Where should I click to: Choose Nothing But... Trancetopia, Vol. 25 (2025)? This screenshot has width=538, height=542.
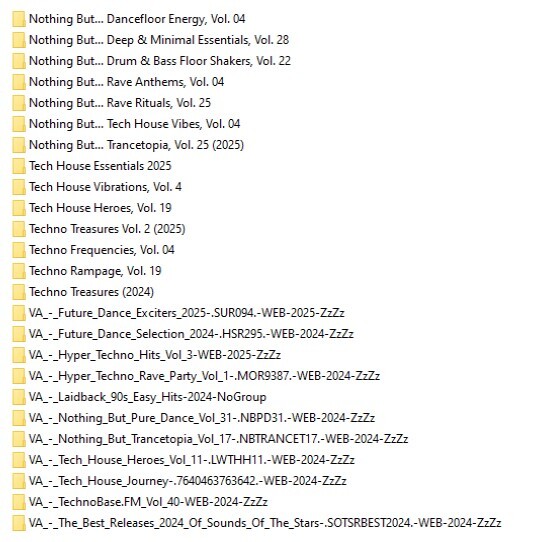pos(137,145)
